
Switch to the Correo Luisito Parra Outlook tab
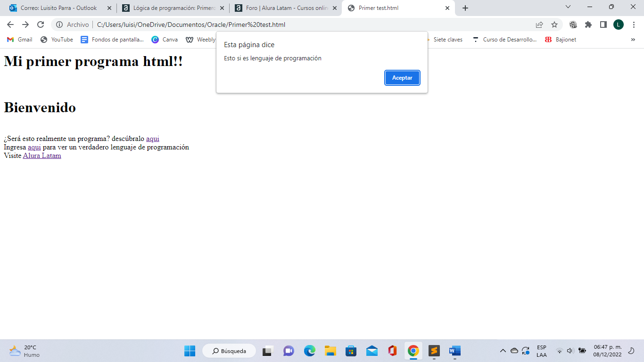click(x=58, y=8)
